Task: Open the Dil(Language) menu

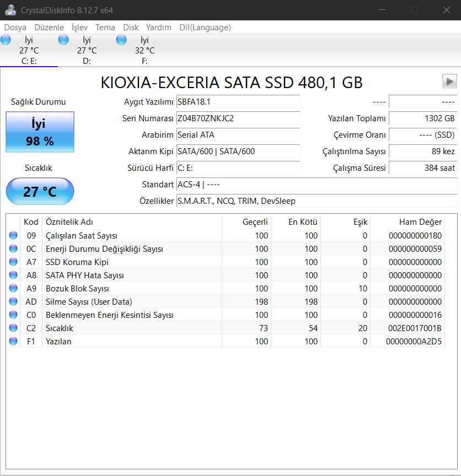Action: pyautogui.click(x=205, y=28)
